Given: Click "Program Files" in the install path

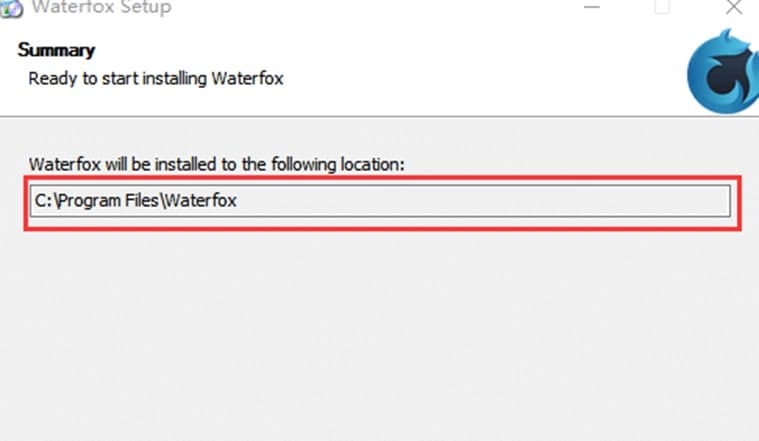Looking at the screenshot, I should [x=112, y=201].
